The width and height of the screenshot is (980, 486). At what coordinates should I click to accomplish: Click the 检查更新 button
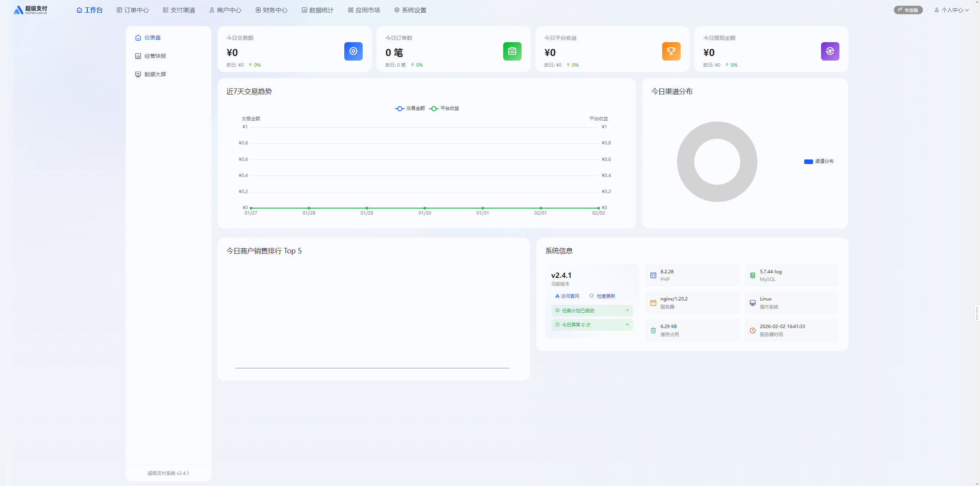tap(602, 296)
